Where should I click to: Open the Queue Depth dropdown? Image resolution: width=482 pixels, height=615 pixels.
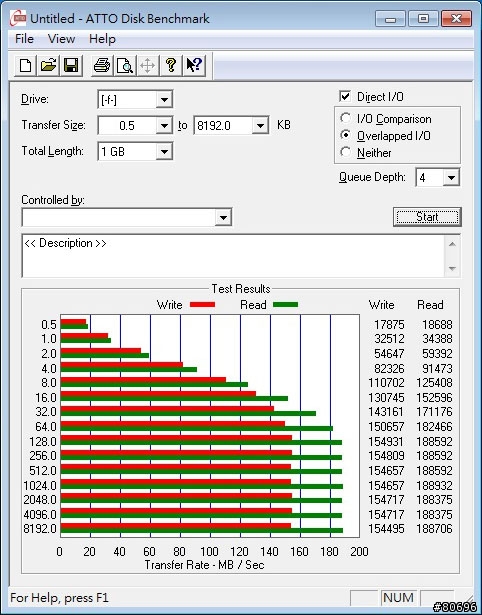click(451, 178)
